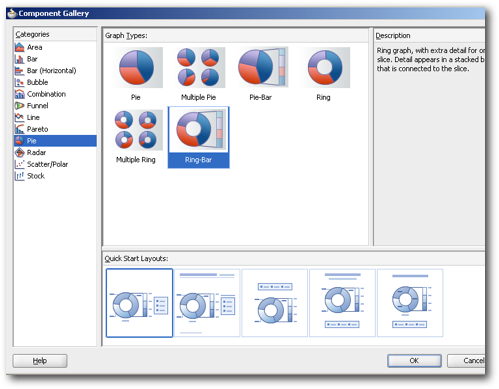Confirm with the OK button
The width and height of the screenshot is (499, 389).
click(x=414, y=361)
